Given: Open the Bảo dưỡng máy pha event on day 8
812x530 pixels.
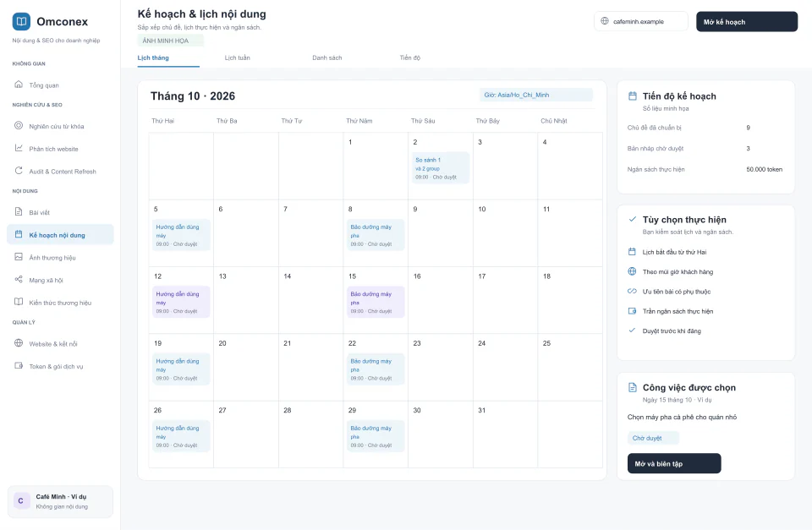Looking at the screenshot, I should point(376,235).
